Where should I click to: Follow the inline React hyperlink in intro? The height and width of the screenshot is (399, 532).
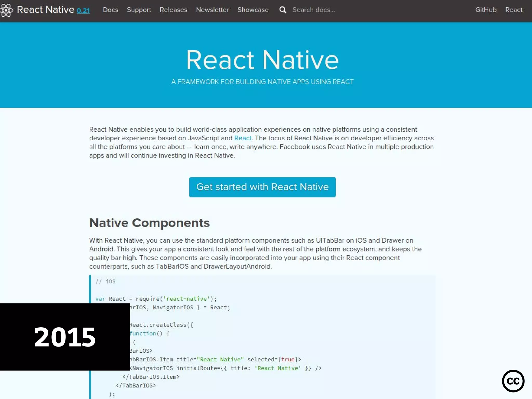[x=243, y=138]
